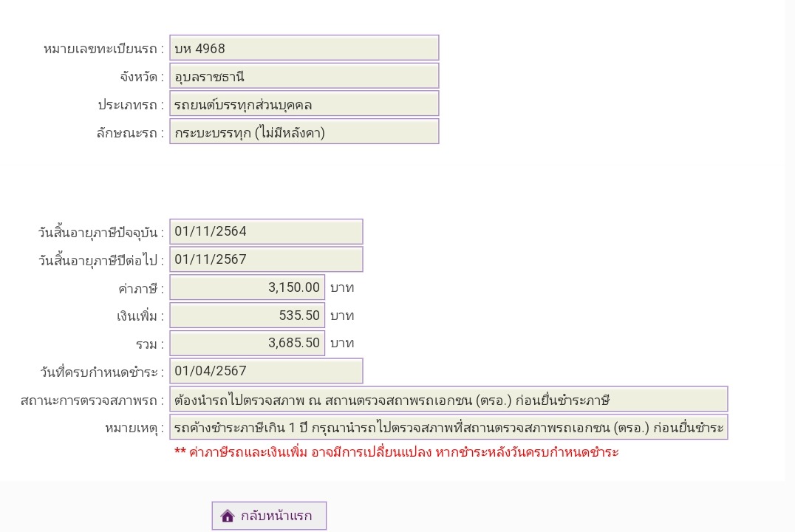This screenshot has width=795, height=532.
Task: Click the label ลักษณะรถ
Action: [x=130, y=133]
